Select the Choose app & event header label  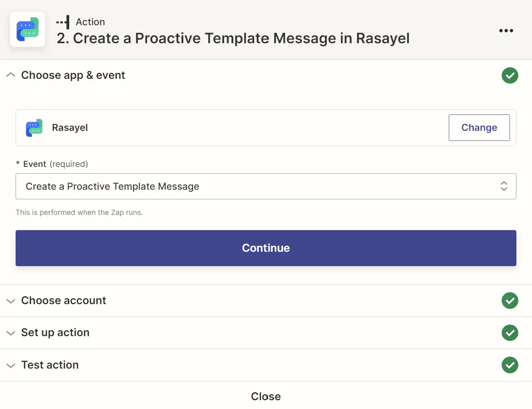[x=73, y=75]
